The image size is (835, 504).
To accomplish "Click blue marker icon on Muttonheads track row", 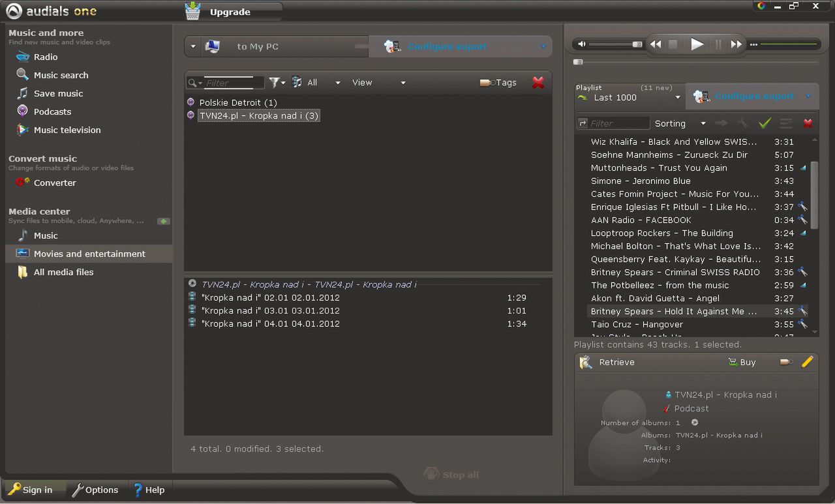I will coord(803,168).
